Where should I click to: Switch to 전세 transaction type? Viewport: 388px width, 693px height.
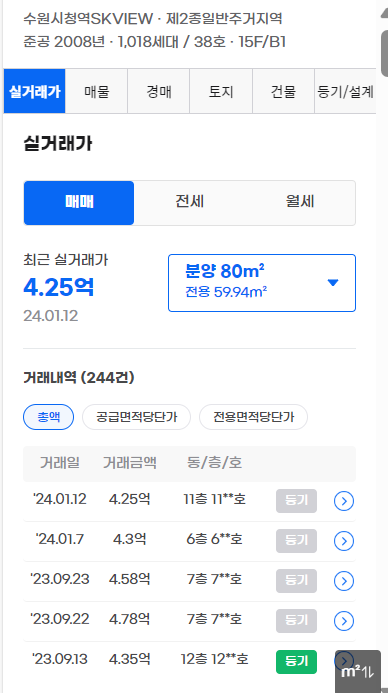click(x=189, y=203)
